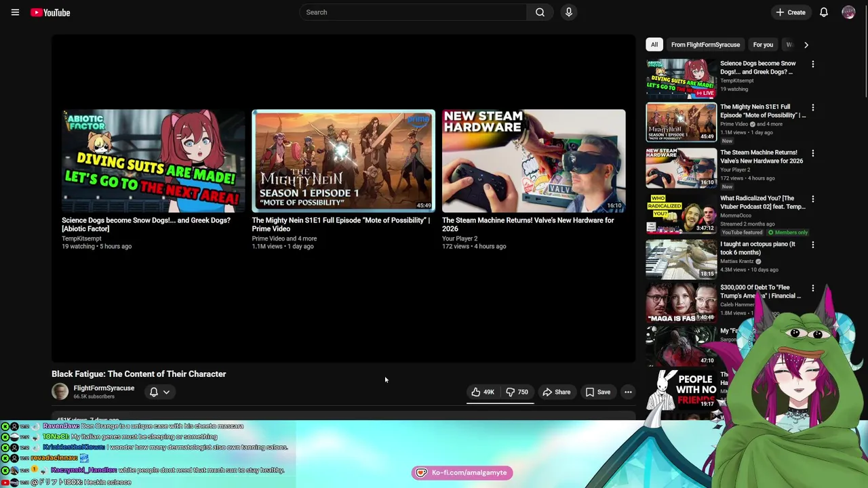Open options for Steam Machine Returns sidebar video

point(813,154)
